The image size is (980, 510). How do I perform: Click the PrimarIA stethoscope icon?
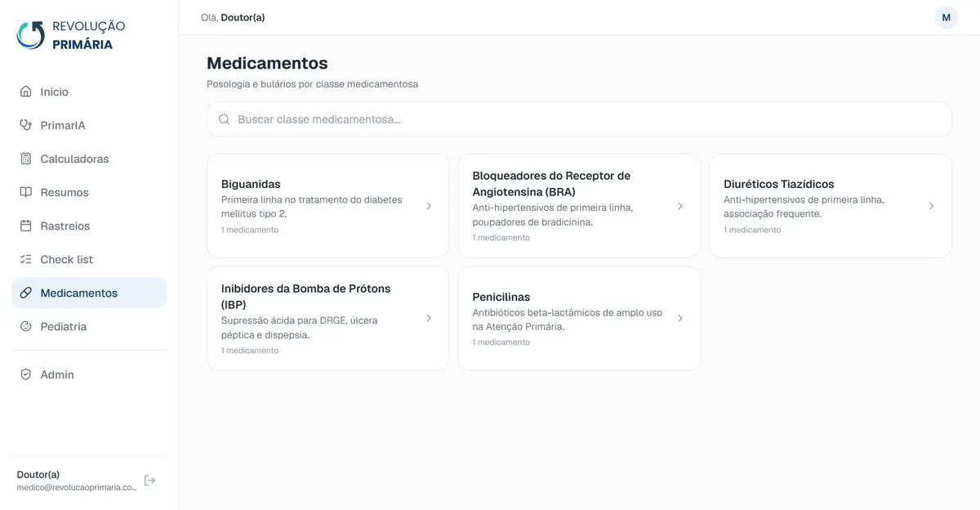pos(25,125)
